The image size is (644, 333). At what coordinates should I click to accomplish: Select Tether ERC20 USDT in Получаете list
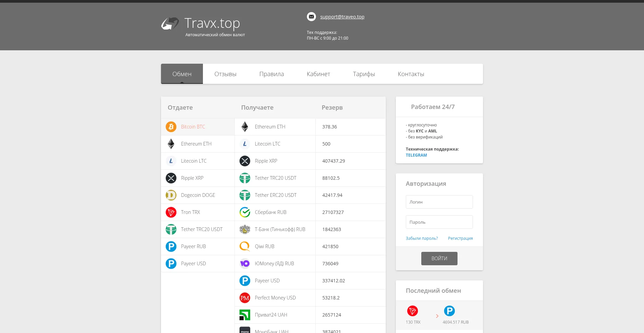(275, 195)
